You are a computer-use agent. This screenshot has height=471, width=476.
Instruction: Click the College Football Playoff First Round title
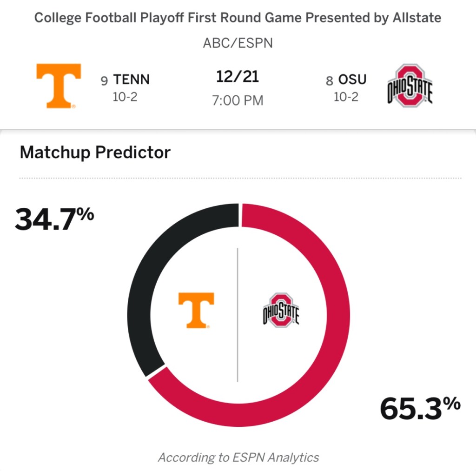click(238, 18)
